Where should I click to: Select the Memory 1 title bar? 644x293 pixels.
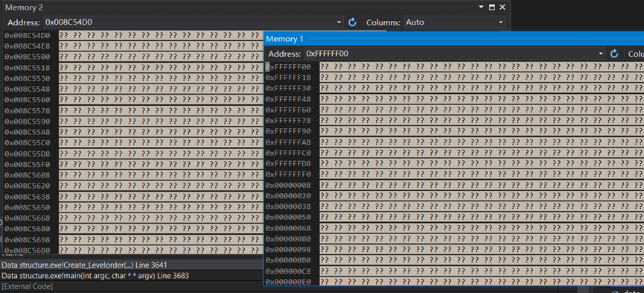453,39
